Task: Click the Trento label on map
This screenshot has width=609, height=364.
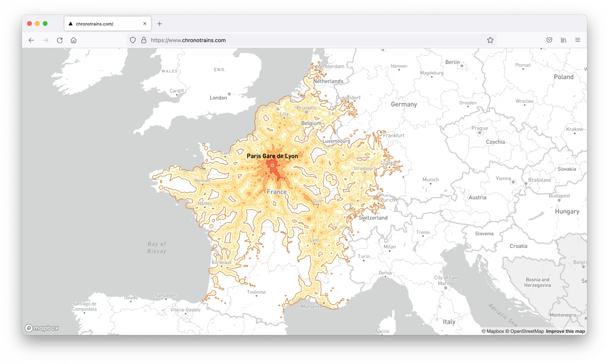Action: tap(423, 232)
